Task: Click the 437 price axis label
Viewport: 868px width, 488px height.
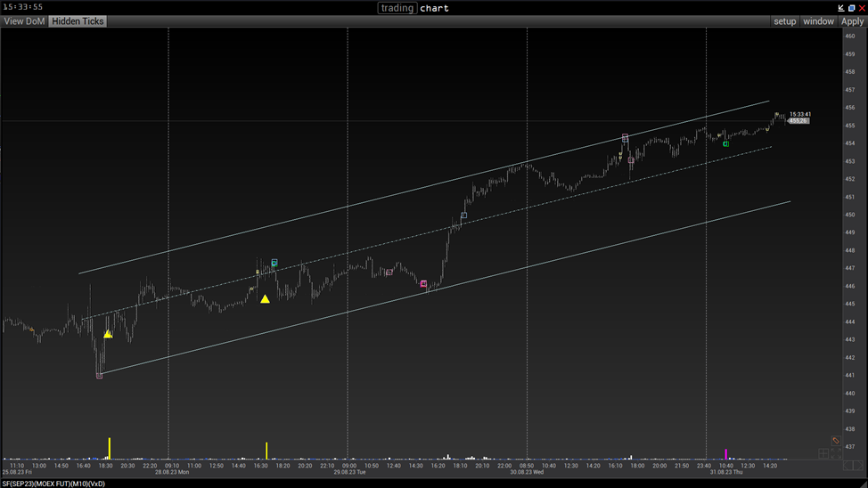Action: pos(850,446)
